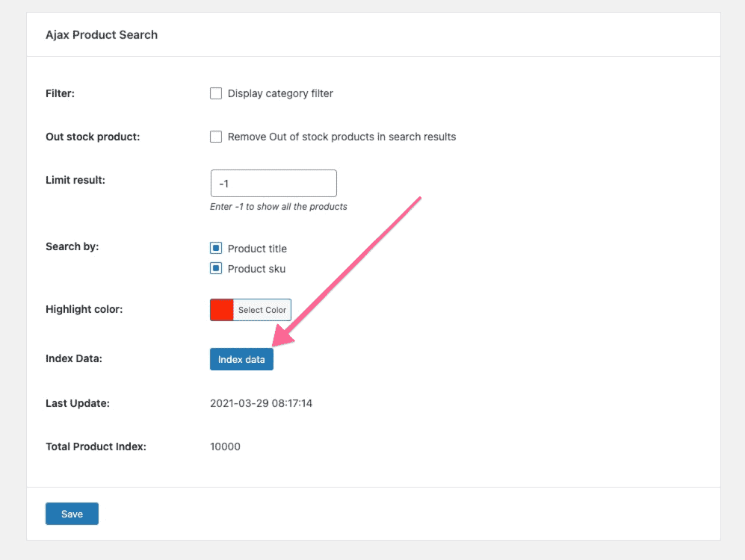Click the "Enter -1 to show all" hint
745x560 pixels.
279,207
